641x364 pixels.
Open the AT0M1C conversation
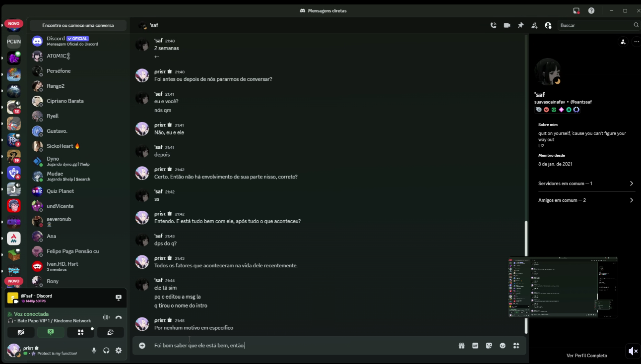[78, 56]
